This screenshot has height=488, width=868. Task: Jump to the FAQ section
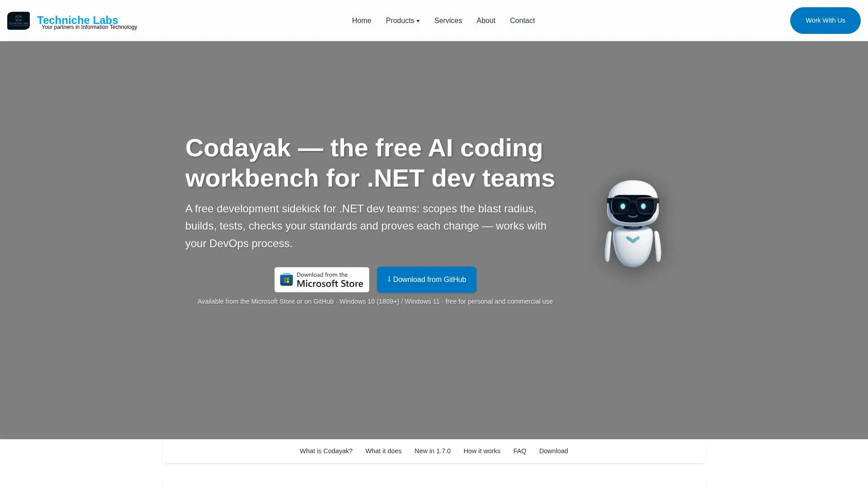[x=519, y=451]
